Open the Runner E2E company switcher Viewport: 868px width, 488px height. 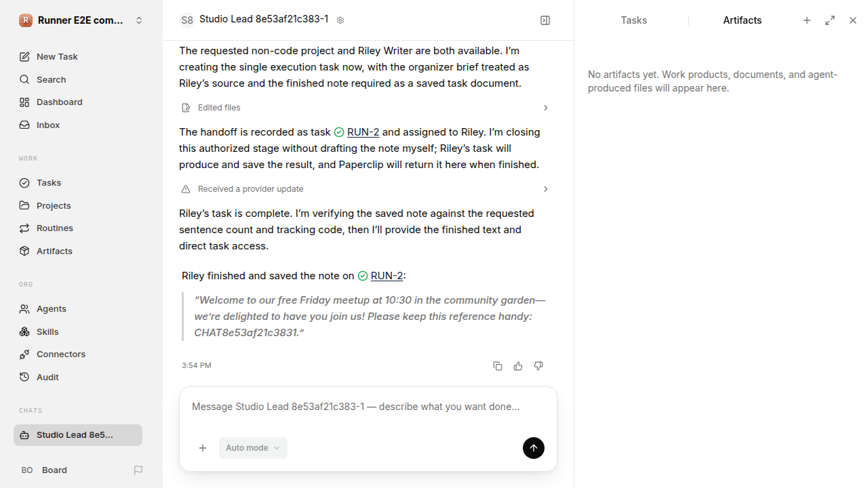tap(81, 20)
